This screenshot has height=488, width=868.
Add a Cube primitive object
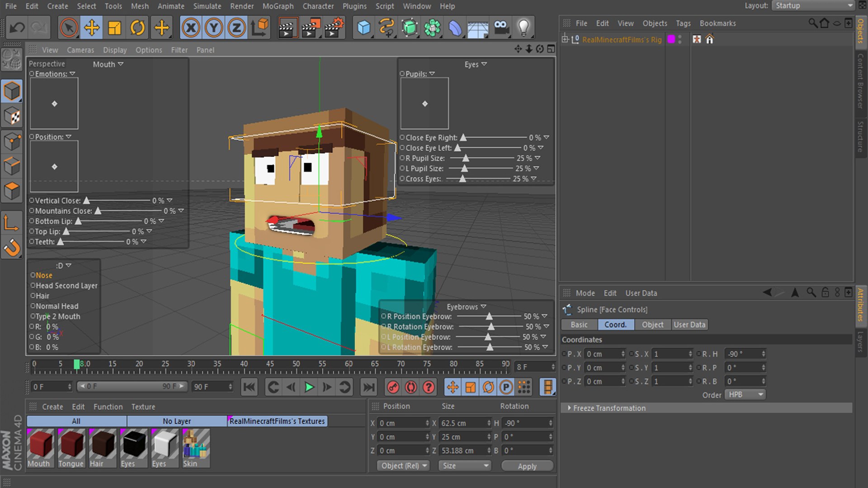364,28
